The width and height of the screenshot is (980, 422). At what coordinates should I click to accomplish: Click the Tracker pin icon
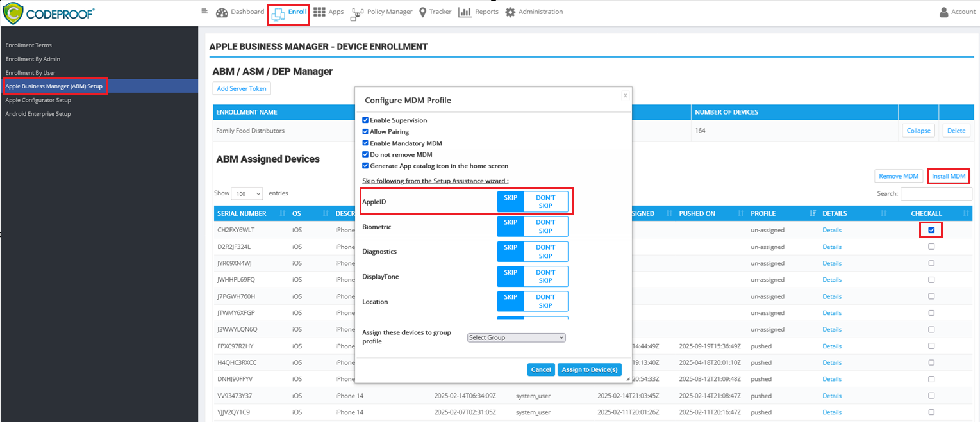click(423, 13)
